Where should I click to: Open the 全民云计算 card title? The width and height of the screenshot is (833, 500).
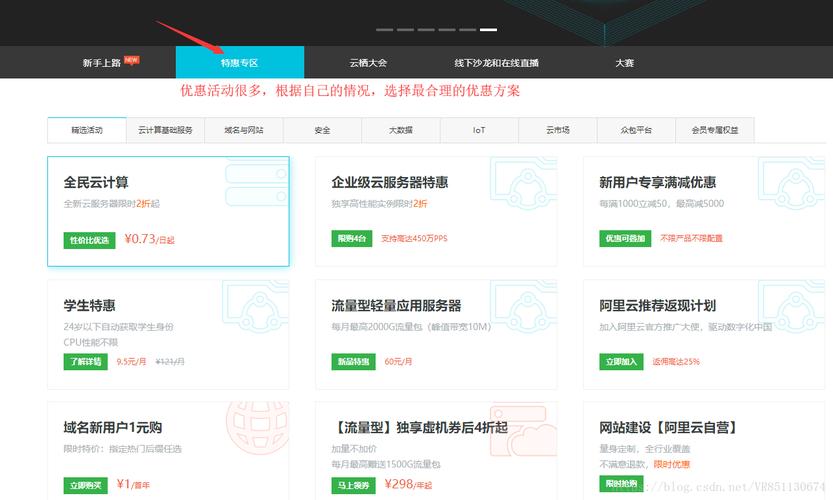[x=96, y=183]
